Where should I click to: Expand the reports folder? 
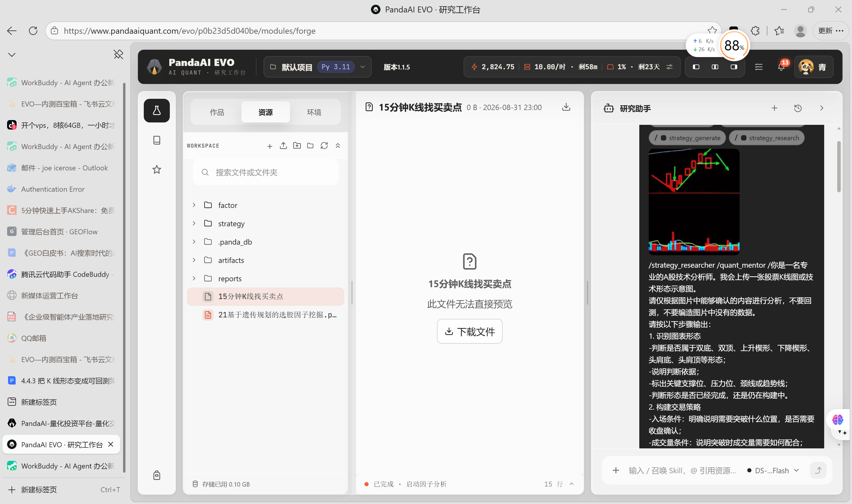click(194, 279)
